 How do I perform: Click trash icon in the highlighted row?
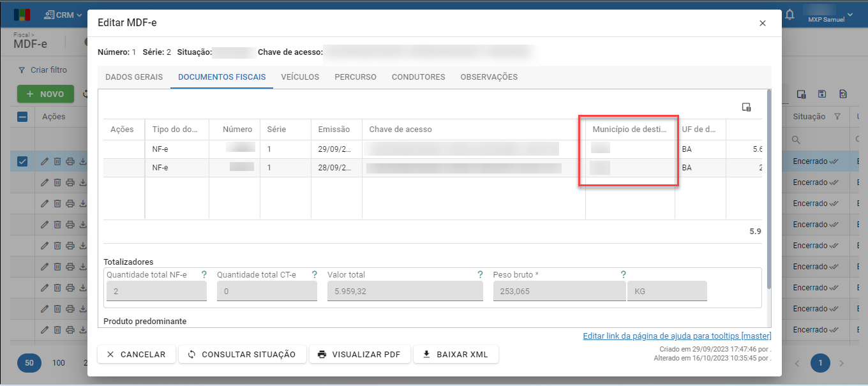tap(57, 161)
